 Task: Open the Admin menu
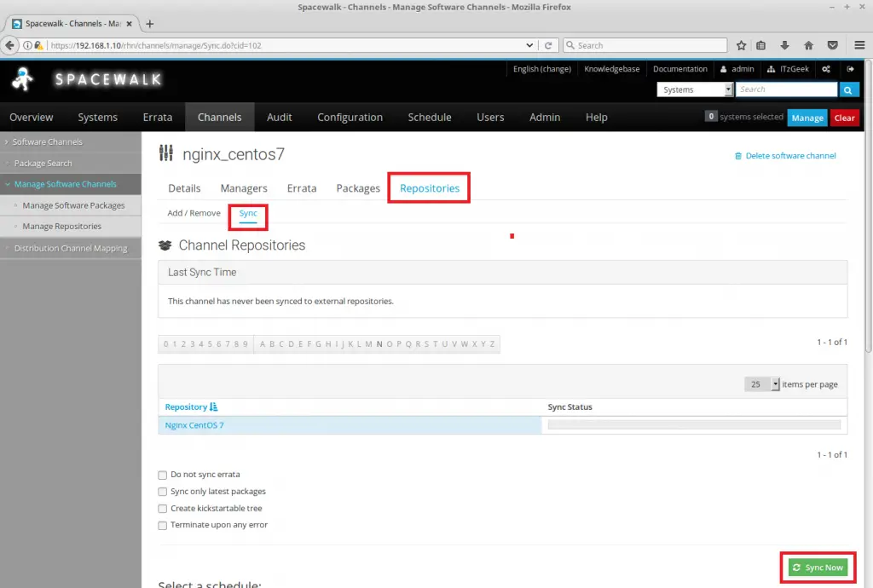(x=545, y=118)
